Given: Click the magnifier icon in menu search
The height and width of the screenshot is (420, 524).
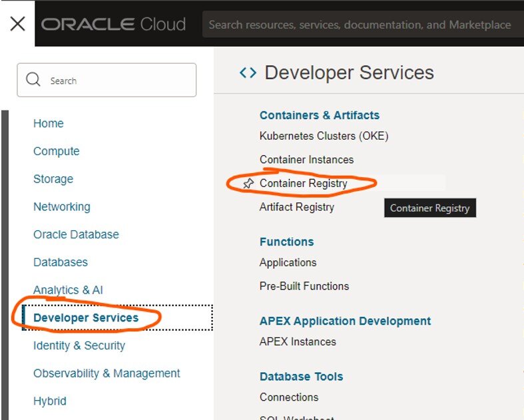Looking at the screenshot, I should 33,80.
